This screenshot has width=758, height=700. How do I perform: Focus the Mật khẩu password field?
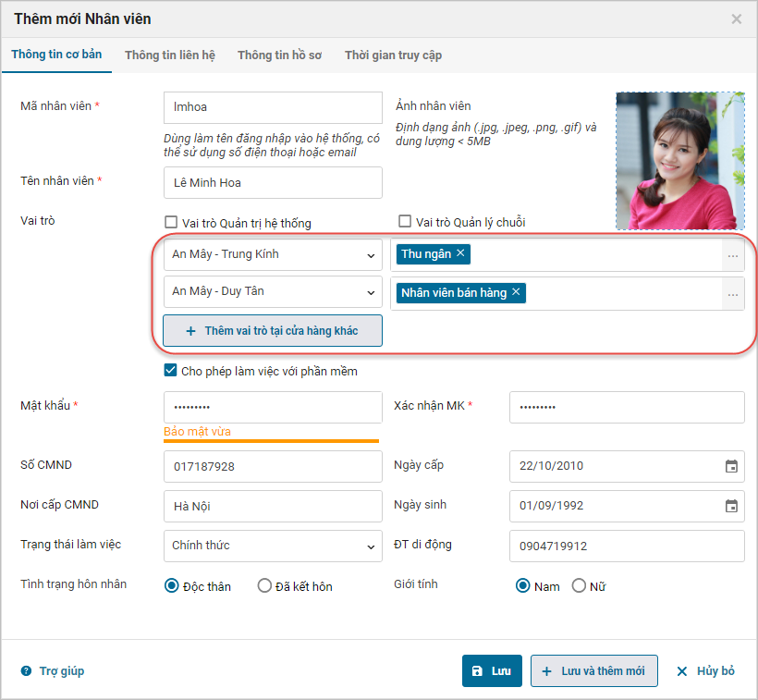click(273, 407)
